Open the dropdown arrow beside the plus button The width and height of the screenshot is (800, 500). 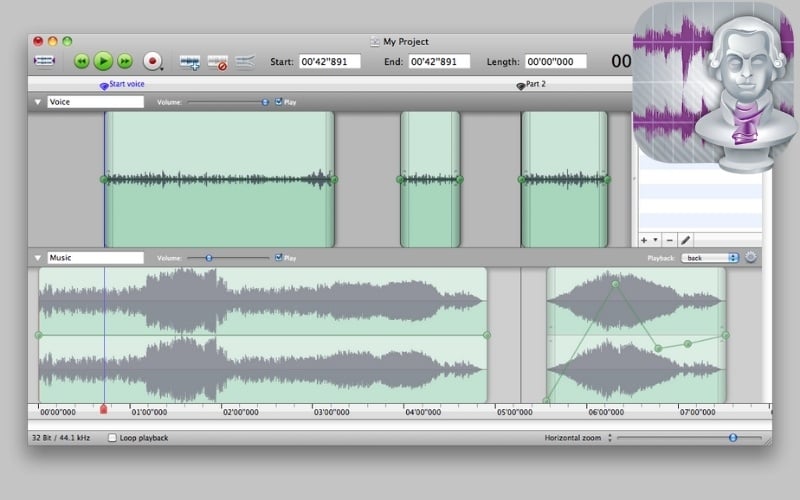tap(655, 240)
